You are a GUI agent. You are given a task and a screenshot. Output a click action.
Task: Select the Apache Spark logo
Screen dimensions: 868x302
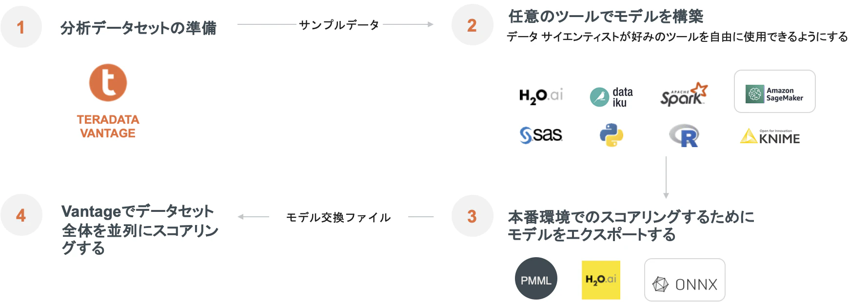point(684,94)
